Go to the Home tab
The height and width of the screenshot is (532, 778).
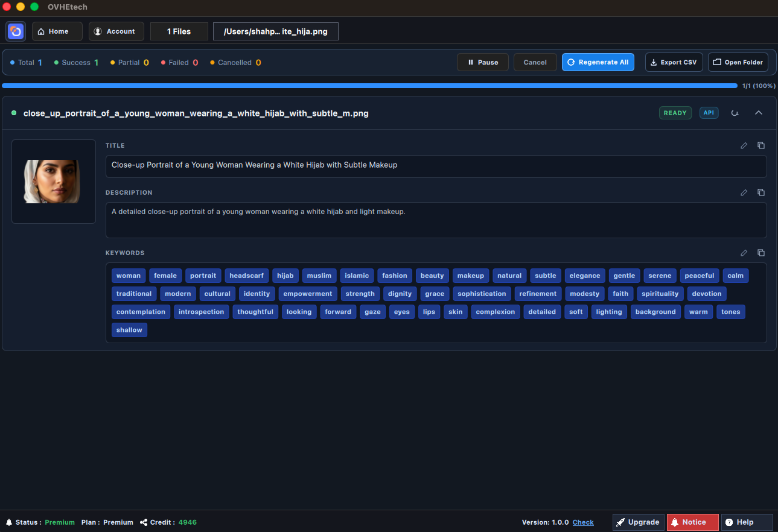pyautogui.click(x=57, y=31)
